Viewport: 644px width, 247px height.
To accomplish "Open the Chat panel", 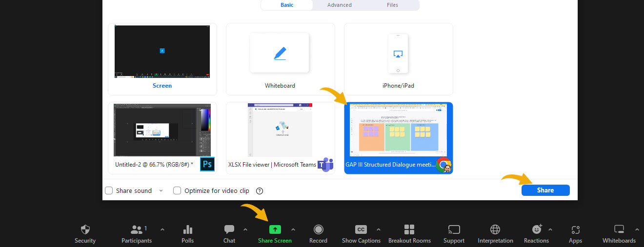I will (229, 230).
